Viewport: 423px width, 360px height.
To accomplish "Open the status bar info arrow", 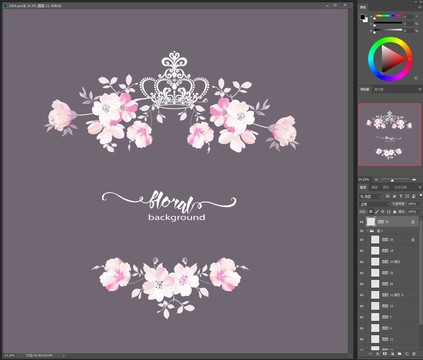I will click(x=64, y=356).
